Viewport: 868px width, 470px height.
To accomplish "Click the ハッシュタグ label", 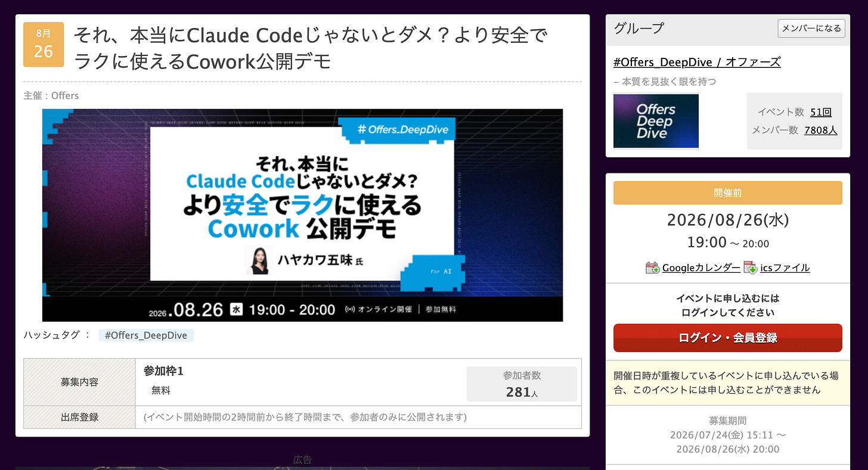I will tap(57, 335).
